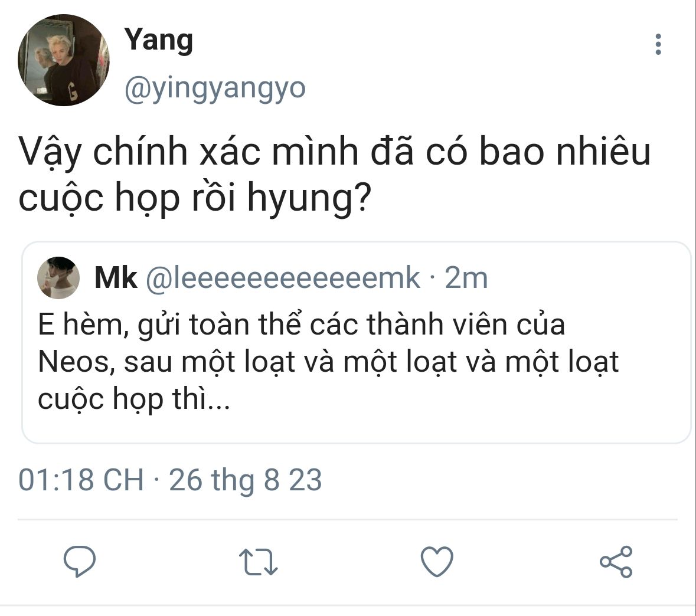Viewport: 696px width, 616px height.
Task: Like the tweet with heart icon
Action: (x=437, y=561)
